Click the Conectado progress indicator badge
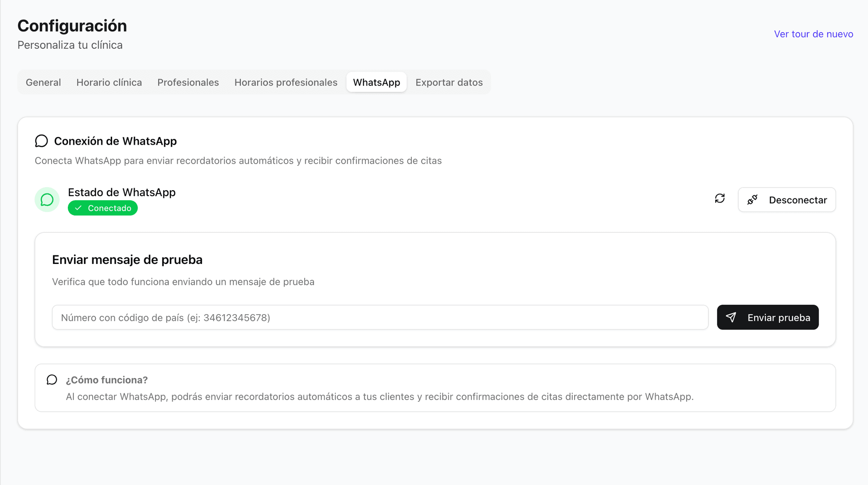868x485 pixels. [103, 208]
